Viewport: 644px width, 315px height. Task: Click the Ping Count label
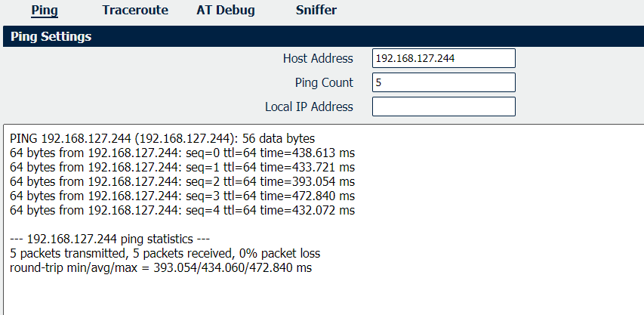tap(324, 82)
